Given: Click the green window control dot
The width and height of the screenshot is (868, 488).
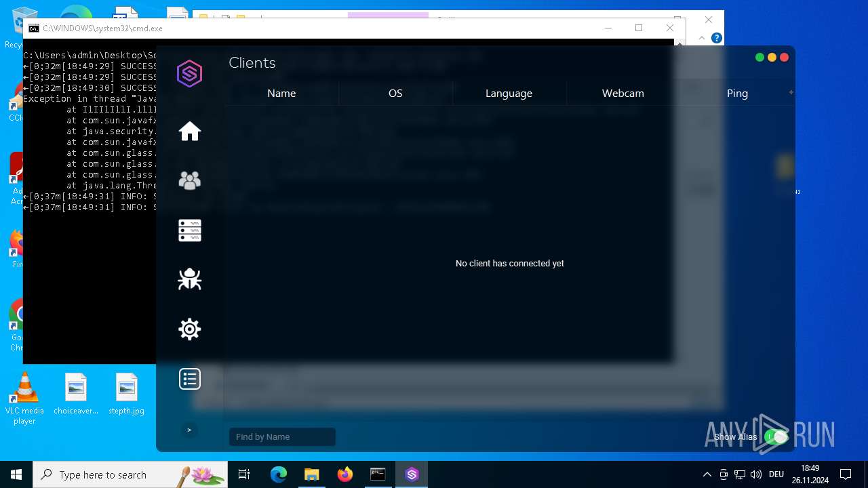Looking at the screenshot, I should 759,58.
